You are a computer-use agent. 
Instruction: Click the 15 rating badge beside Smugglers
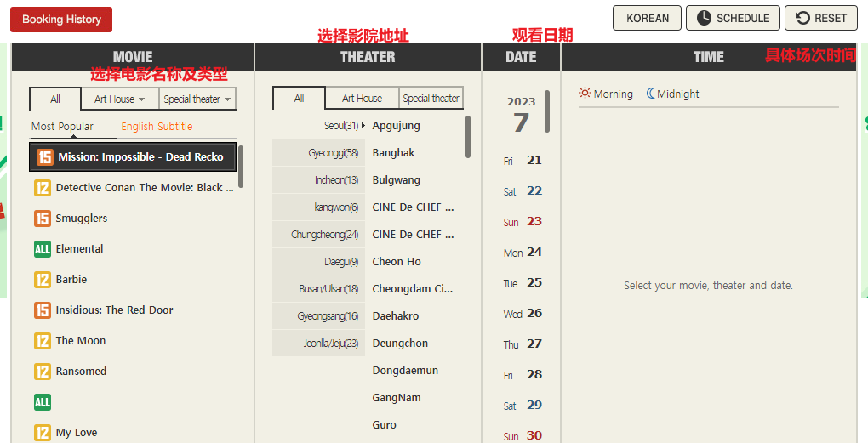pos(43,219)
